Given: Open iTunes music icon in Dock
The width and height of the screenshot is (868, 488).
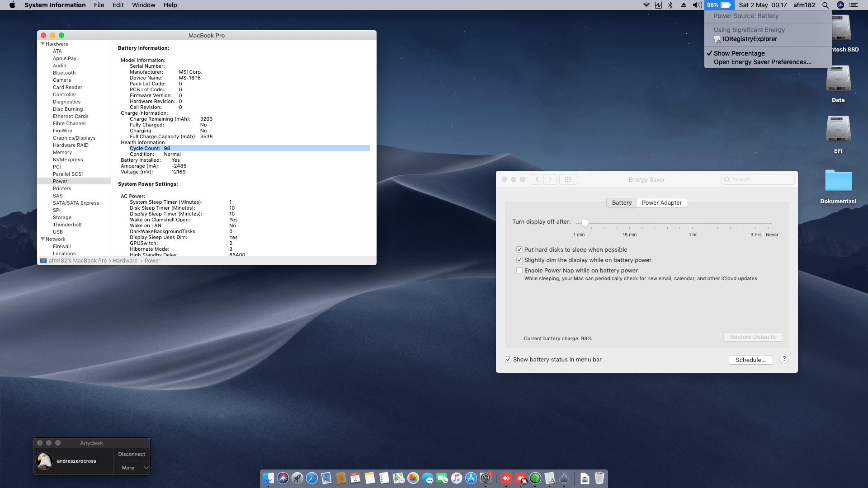Looking at the screenshot, I should [x=457, y=478].
